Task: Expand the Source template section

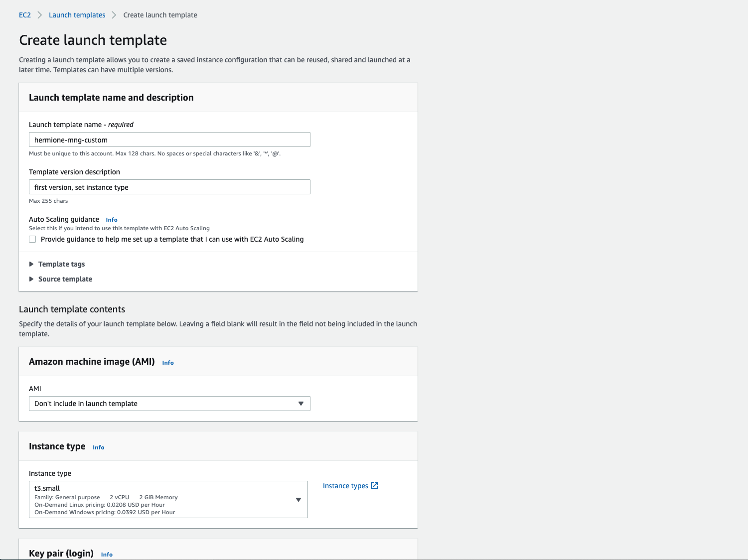Action: point(65,279)
